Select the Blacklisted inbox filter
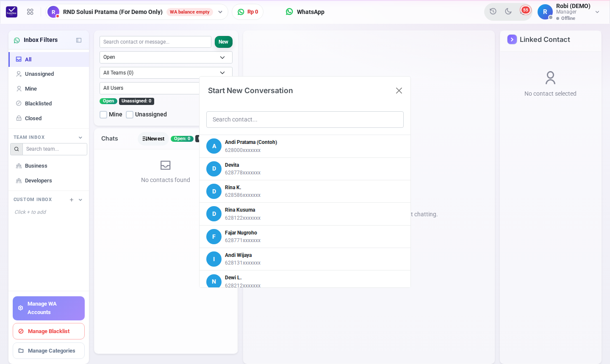The width and height of the screenshot is (610, 364). [x=49, y=104]
